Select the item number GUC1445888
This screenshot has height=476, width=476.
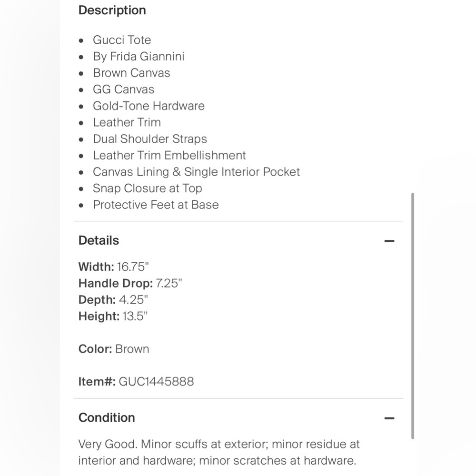tap(156, 381)
